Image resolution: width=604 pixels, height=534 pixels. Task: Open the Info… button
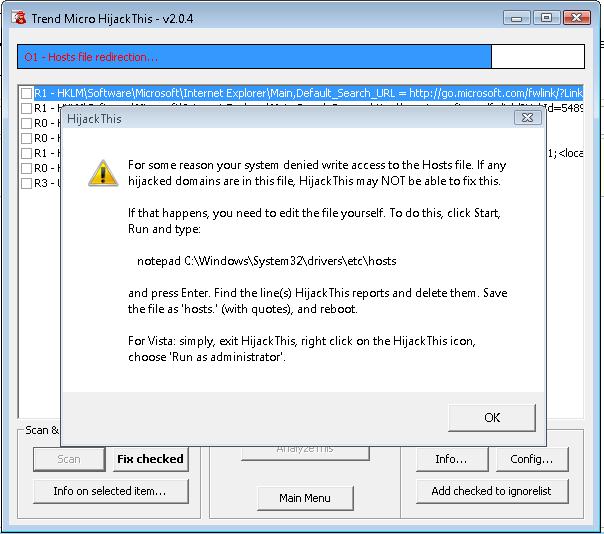point(452,459)
